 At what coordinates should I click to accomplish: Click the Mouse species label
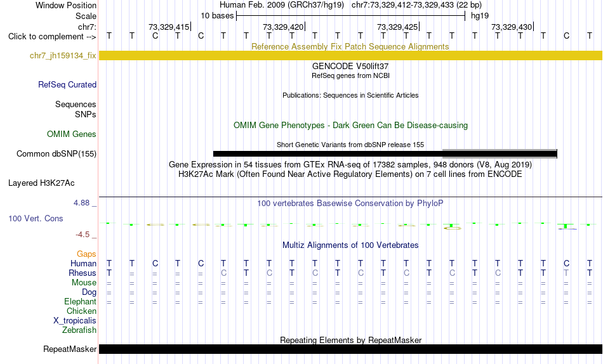click(84, 283)
